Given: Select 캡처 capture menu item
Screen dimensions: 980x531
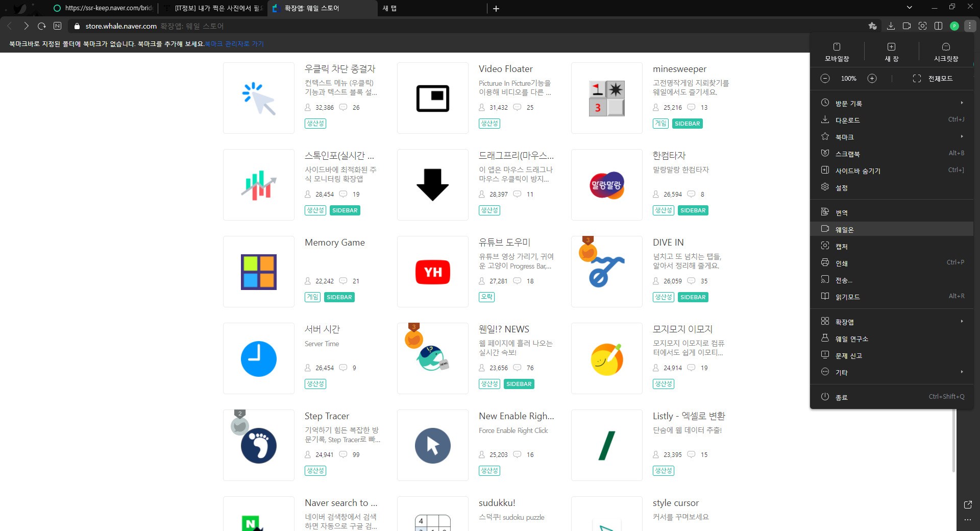Looking at the screenshot, I should tap(892, 246).
